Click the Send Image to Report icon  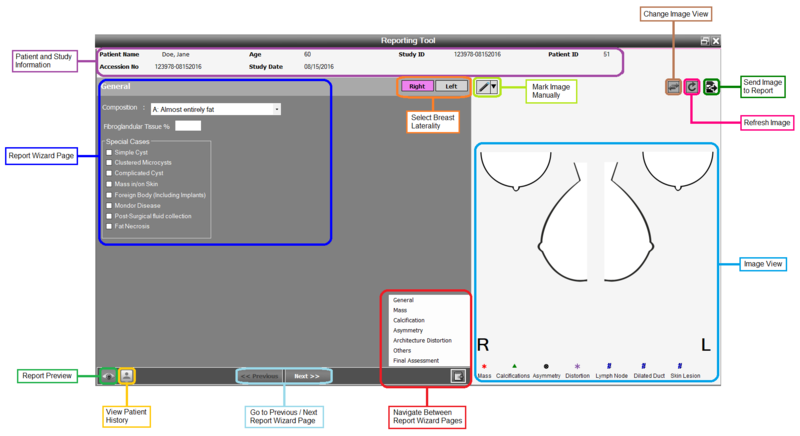coord(710,88)
